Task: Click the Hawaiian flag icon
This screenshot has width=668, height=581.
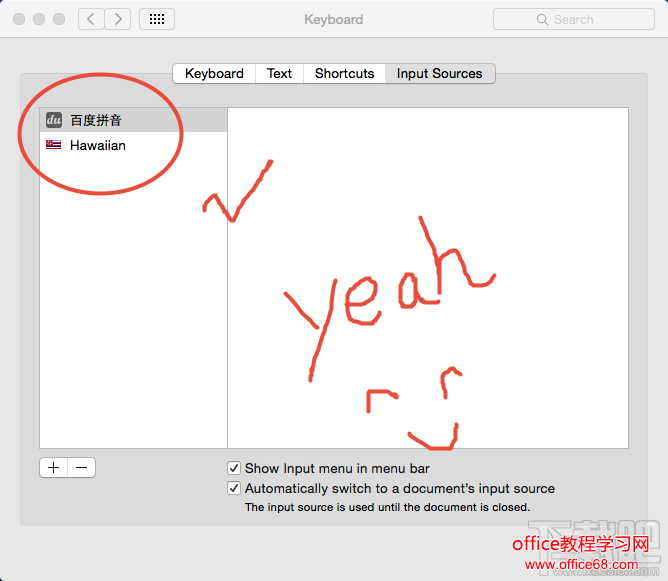Action: pos(54,145)
